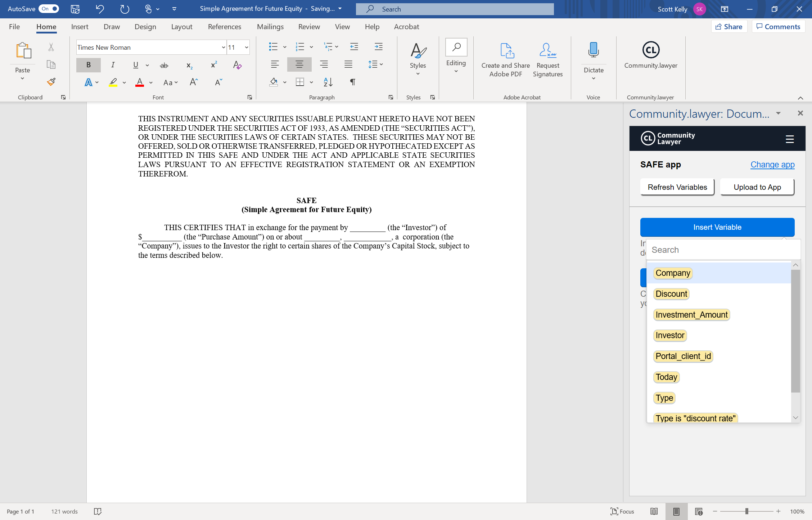Clear all formatting with the eraser icon
The image size is (812, 520).
237,65
